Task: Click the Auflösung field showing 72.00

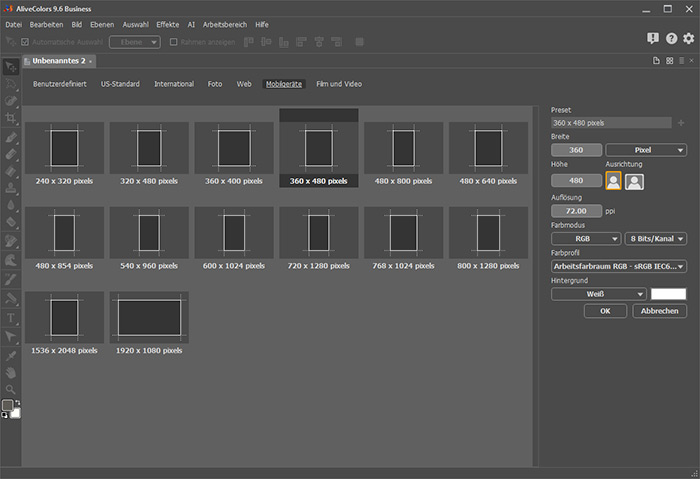Action: (x=576, y=211)
